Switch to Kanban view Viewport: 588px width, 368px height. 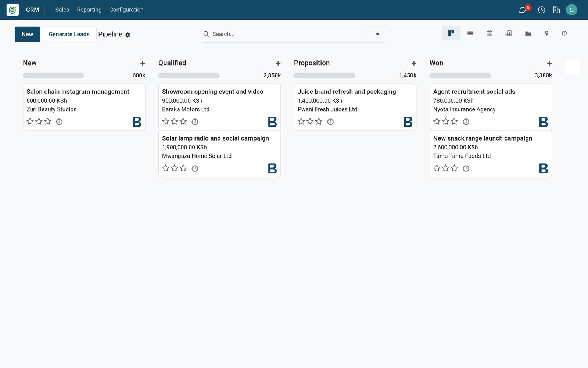451,33
